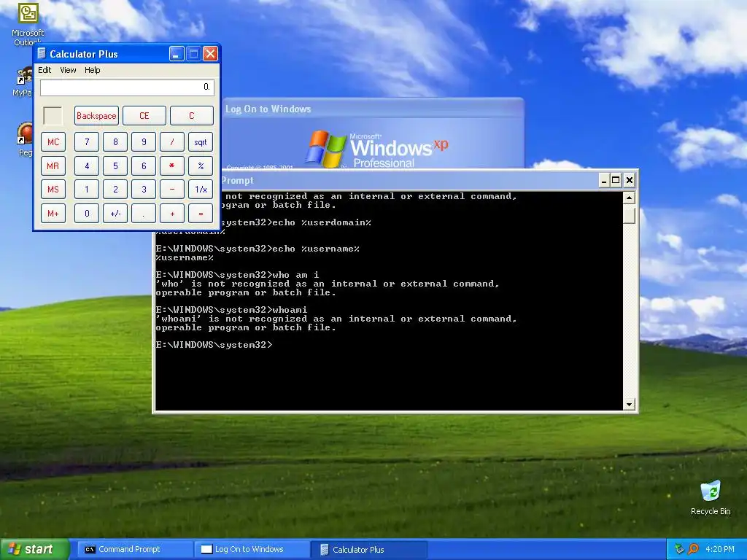Click the magnifier icon in system tray
This screenshot has height=560, width=747.
693,549
